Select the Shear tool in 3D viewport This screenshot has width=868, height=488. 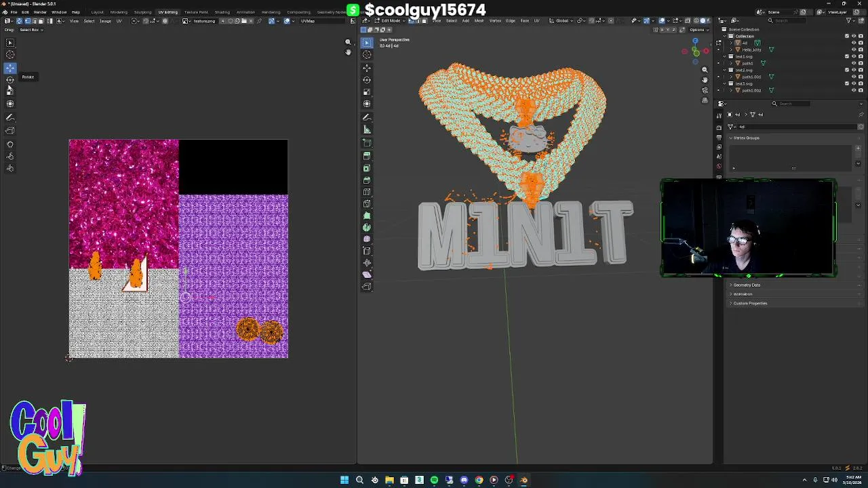click(x=367, y=274)
